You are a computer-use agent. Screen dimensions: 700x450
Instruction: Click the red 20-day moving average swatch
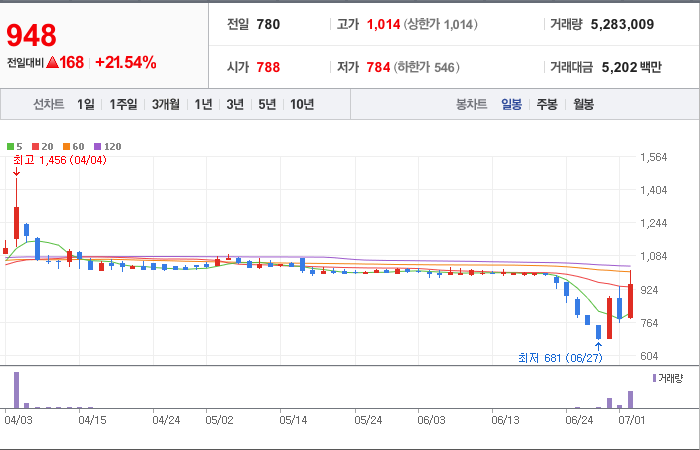35,146
